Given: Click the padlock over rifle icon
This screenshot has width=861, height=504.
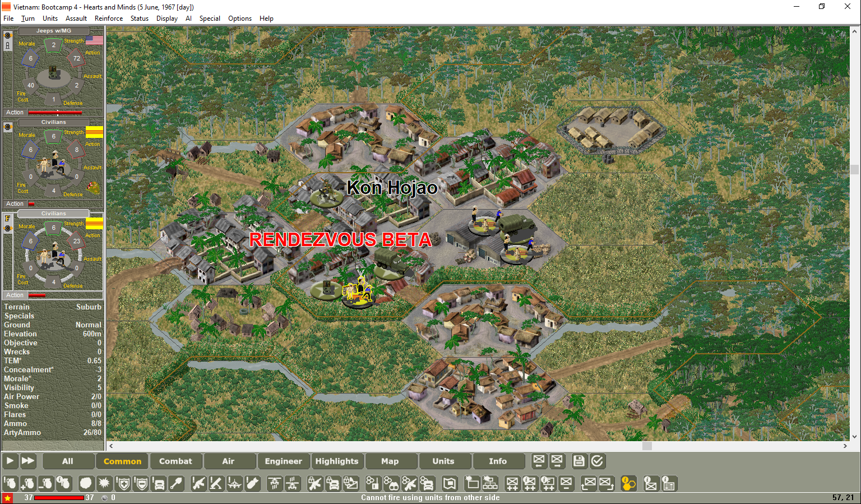Looking at the screenshot, I should [314, 483].
